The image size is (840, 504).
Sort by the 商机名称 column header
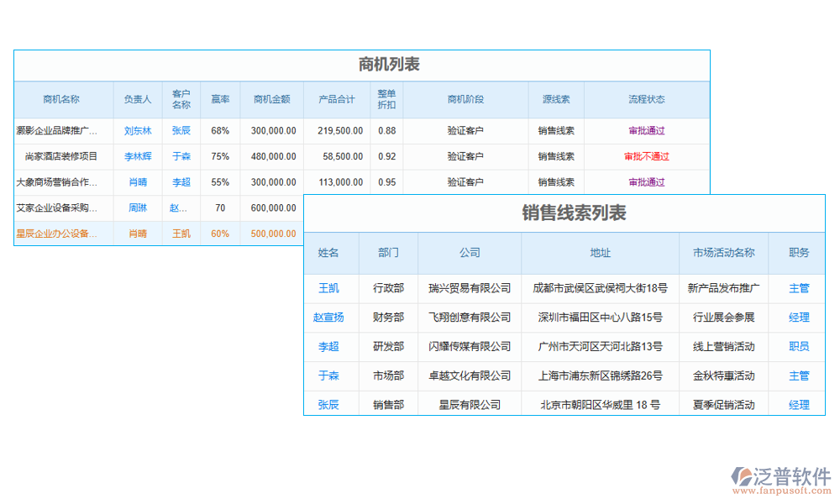point(63,99)
